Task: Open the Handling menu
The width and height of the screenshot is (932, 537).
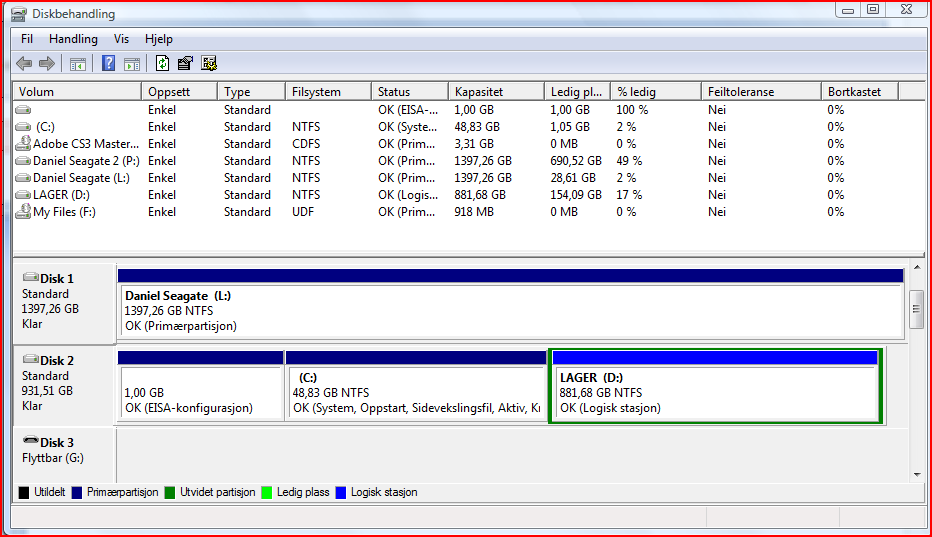Action: pos(73,39)
